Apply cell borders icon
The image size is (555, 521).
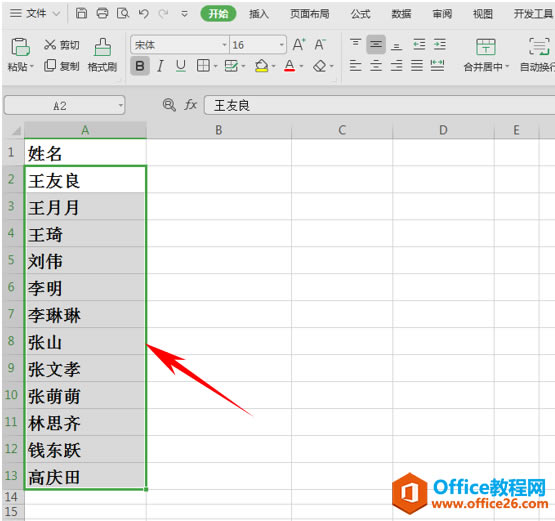tap(203, 66)
